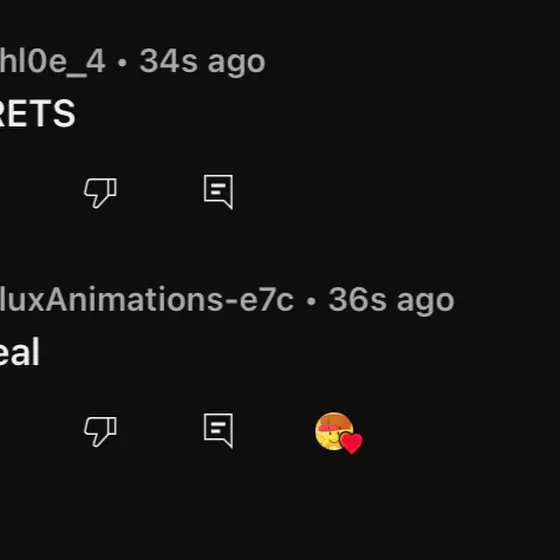Reply to the comment posted 34s ago
This screenshot has height=560, width=560.
click(x=219, y=192)
